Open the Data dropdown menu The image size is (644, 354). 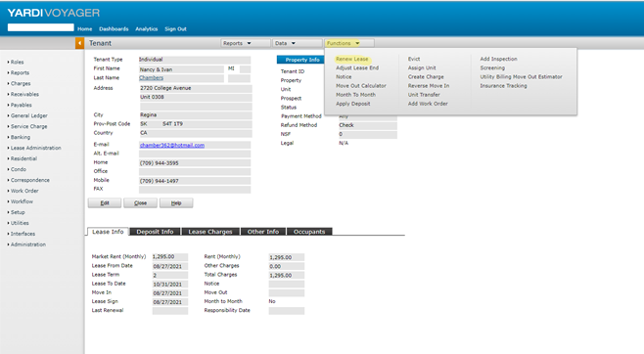click(x=297, y=43)
